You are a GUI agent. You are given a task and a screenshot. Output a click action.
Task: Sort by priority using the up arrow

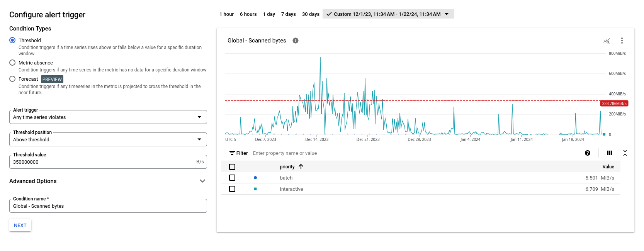point(301,167)
